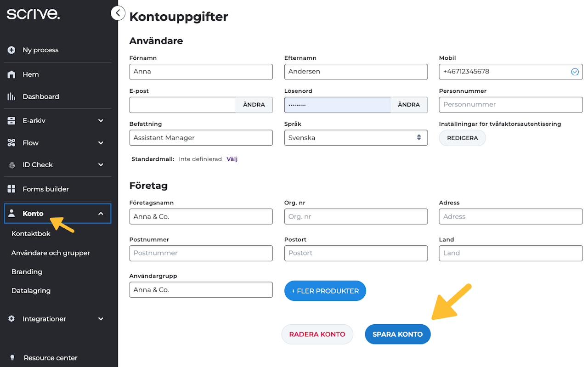Click the Forms builder grid icon
Image resolution: width=588 pixels, height=367 pixels.
coord(11,189)
